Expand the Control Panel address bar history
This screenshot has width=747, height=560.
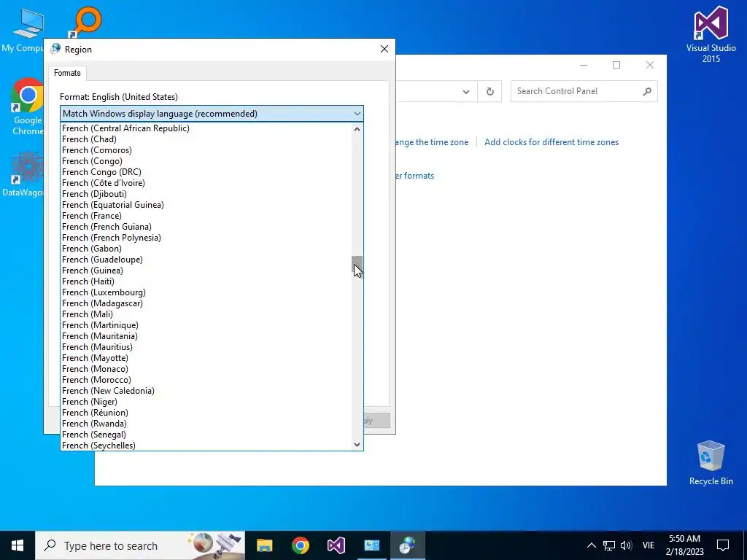click(x=466, y=91)
